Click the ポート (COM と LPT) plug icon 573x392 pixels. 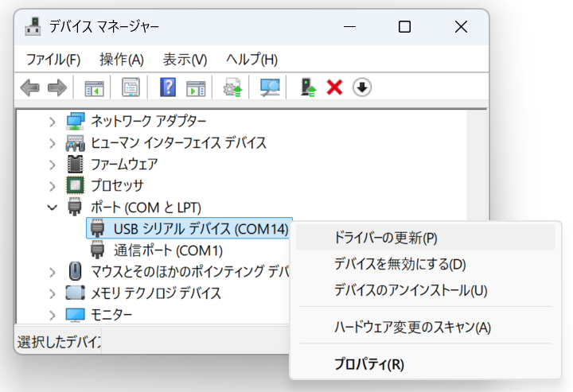(x=75, y=207)
